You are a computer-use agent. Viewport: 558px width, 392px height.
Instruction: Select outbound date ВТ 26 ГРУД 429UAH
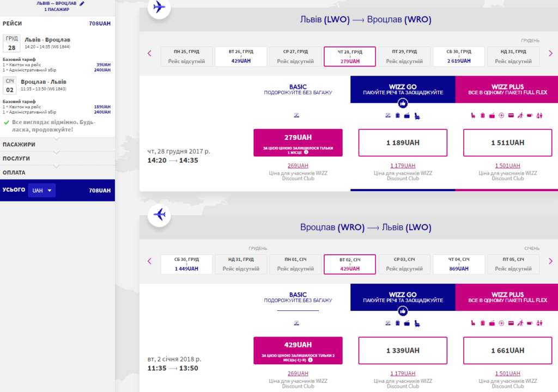point(241,56)
